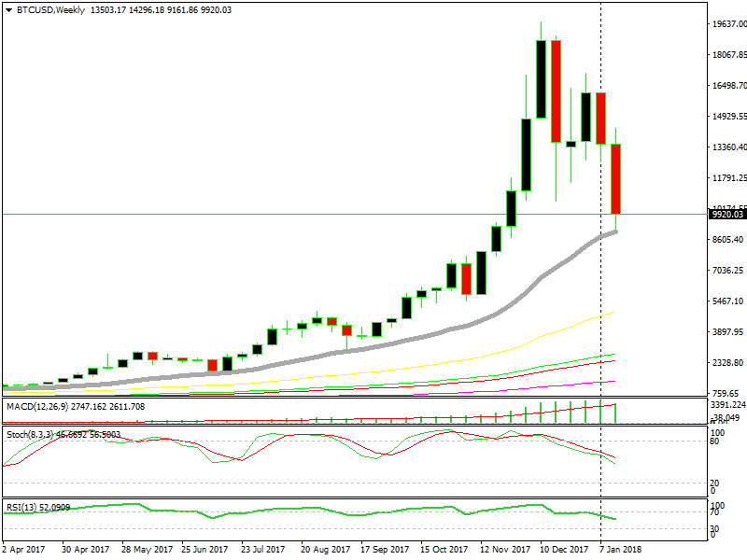Click the 19637.00 price scale label
Viewport: 747px width, 560px height.
pos(729,24)
